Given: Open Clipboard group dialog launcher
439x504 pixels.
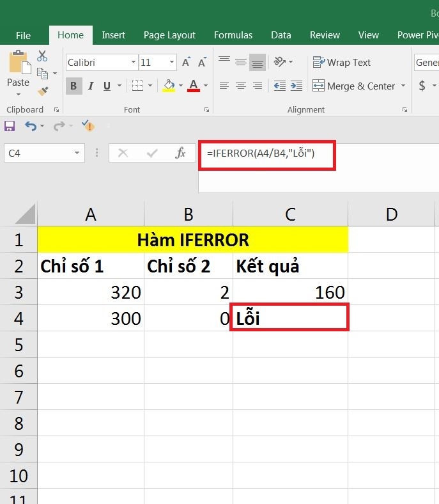Looking at the screenshot, I should pyautogui.click(x=57, y=110).
